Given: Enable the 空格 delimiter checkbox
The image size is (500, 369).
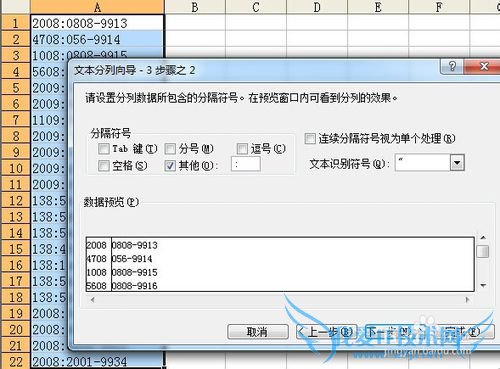Looking at the screenshot, I should point(104,165).
